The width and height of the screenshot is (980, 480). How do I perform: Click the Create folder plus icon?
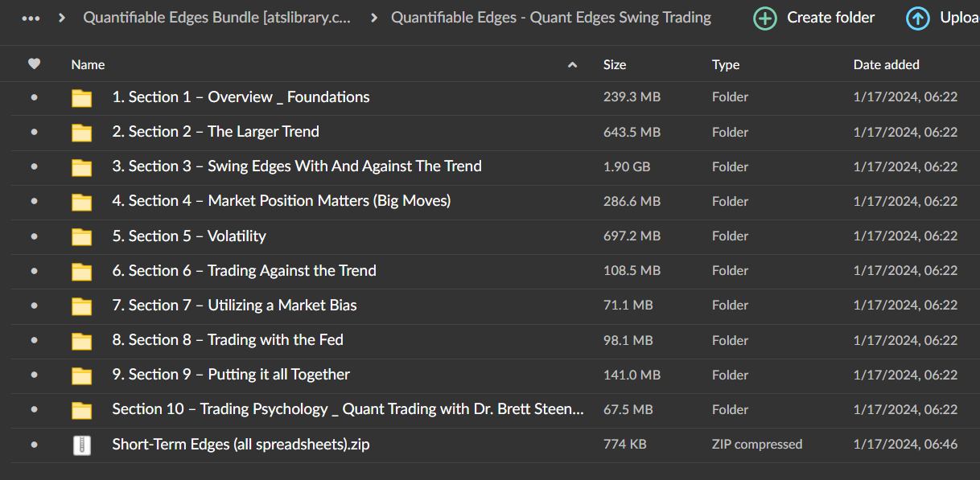[765, 18]
